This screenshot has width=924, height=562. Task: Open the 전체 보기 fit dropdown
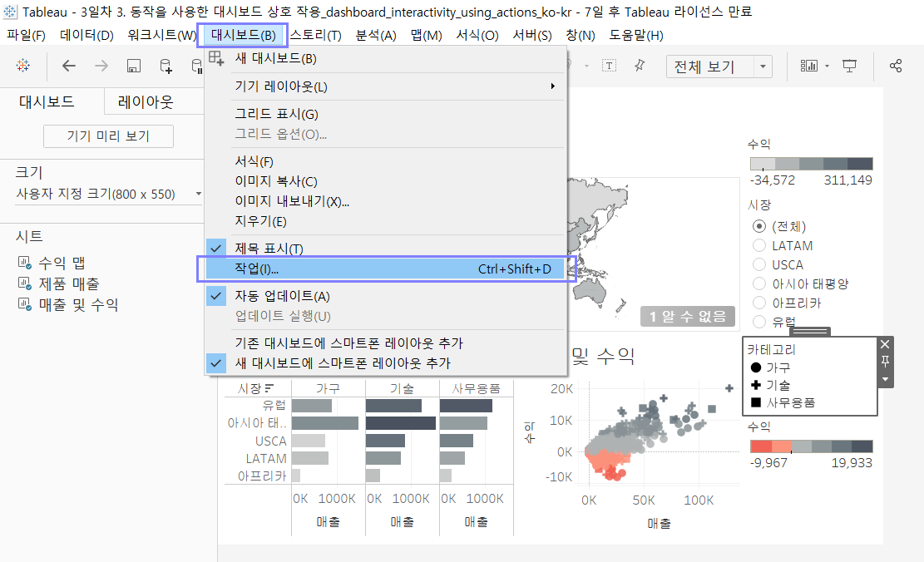[763, 66]
